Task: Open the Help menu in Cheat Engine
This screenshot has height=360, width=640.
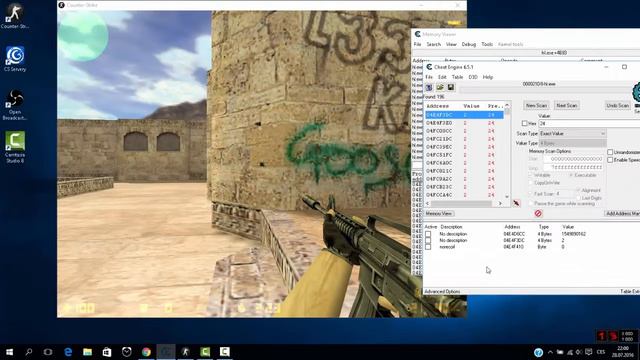Action: point(488,77)
